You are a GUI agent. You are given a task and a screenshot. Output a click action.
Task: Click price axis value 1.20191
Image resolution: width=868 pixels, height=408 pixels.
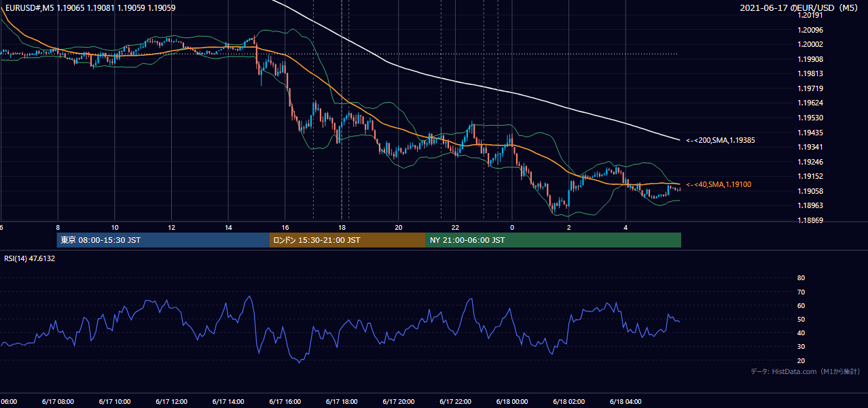(810, 15)
